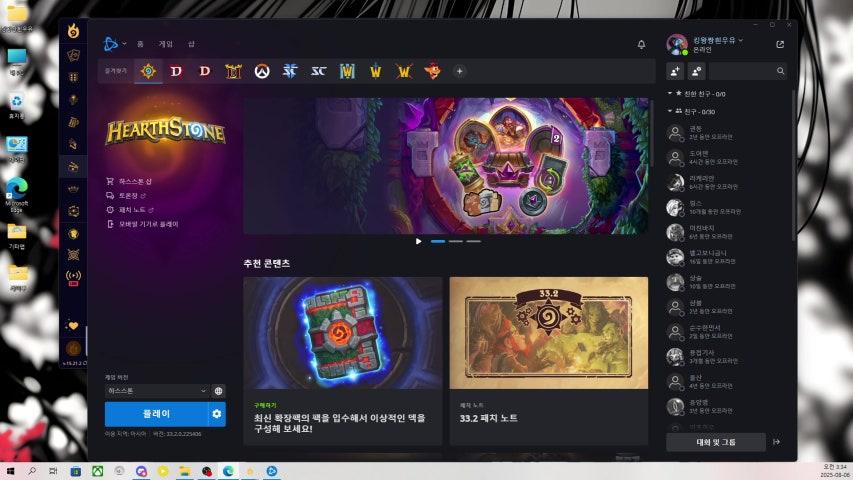Open the StarCraft II icon
Image resolution: width=853 pixels, height=480 pixels.
tap(290, 71)
